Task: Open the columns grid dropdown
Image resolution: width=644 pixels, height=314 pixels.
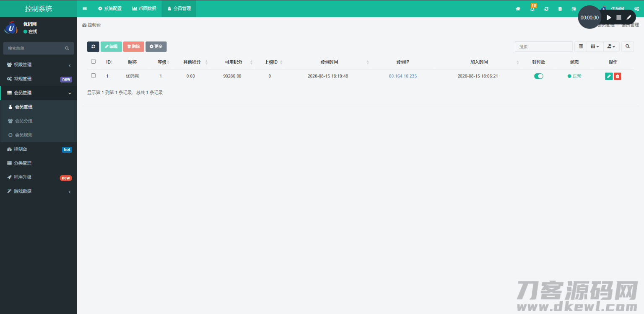Action: (x=595, y=46)
